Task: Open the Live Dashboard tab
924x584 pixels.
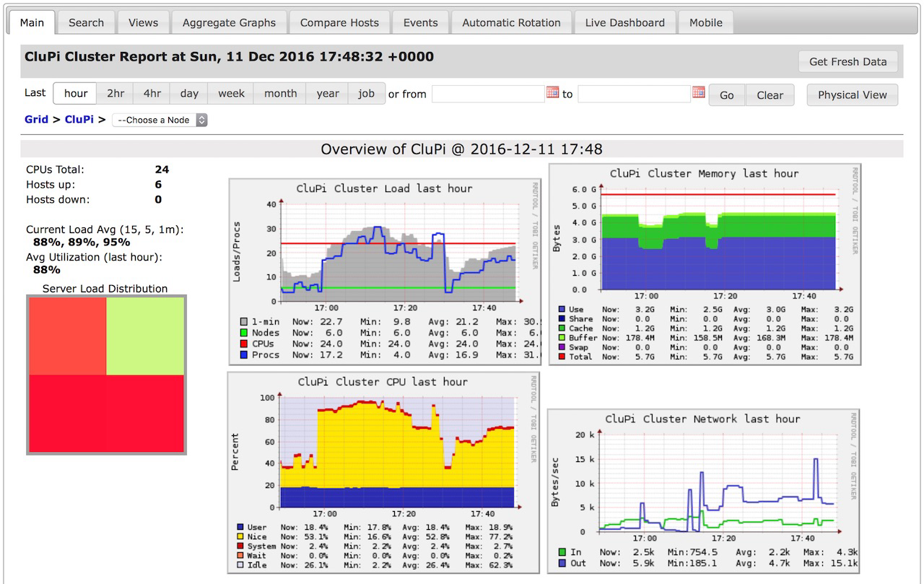Action: point(625,22)
